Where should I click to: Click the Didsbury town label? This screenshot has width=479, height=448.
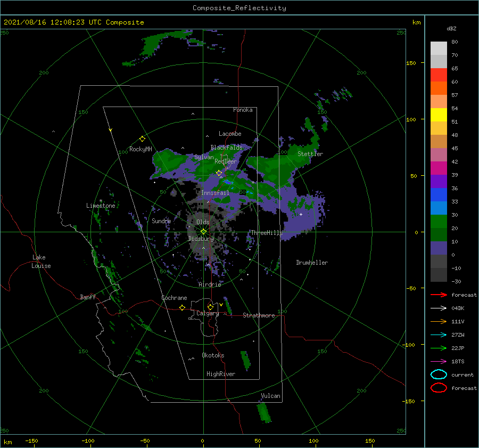click(x=201, y=239)
